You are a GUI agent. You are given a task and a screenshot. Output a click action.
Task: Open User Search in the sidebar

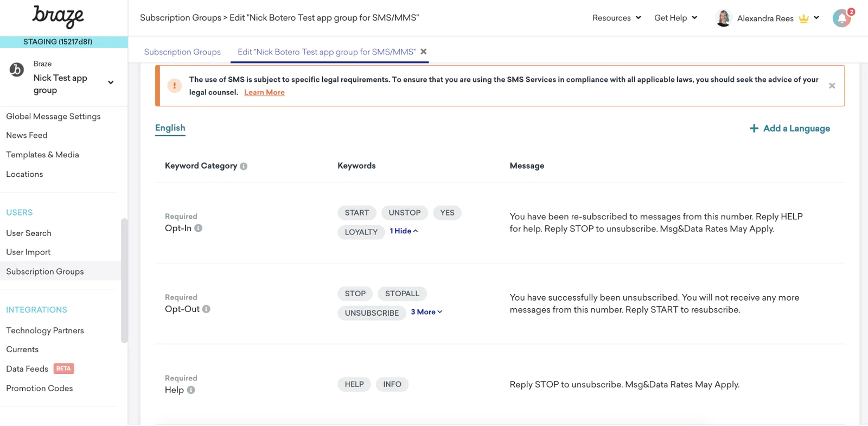[29, 233]
